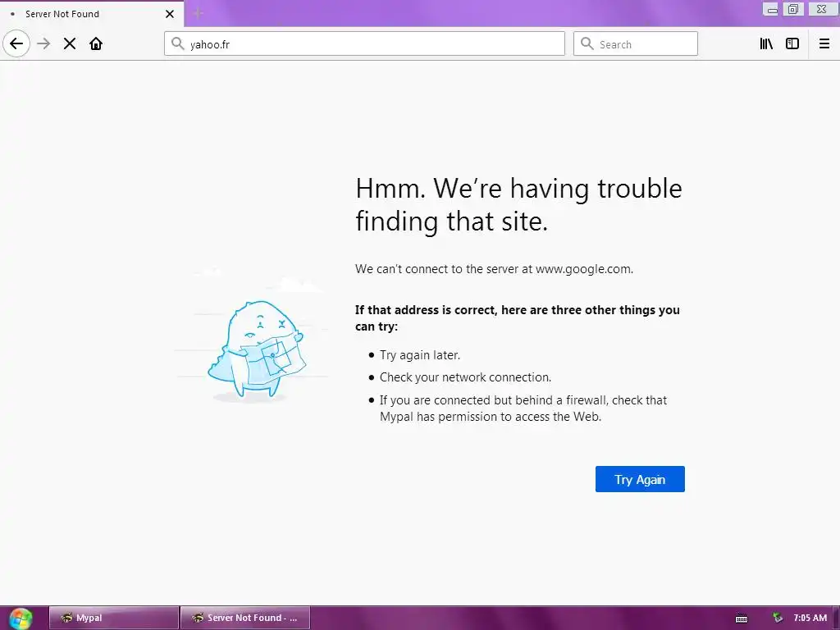The width and height of the screenshot is (840, 630).
Task: Restore the Mypal browser window
Action: pyautogui.click(x=793, y=9)
